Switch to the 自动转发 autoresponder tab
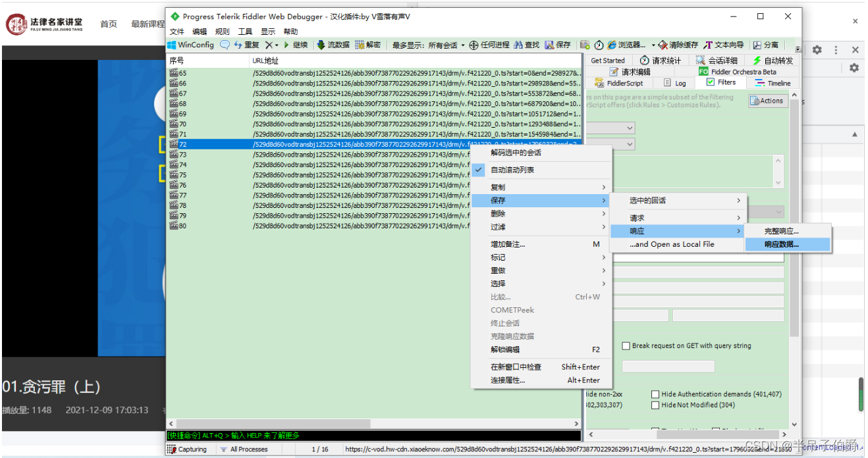The height and width of the screenshot is (458, 868). tap(774, 61)
